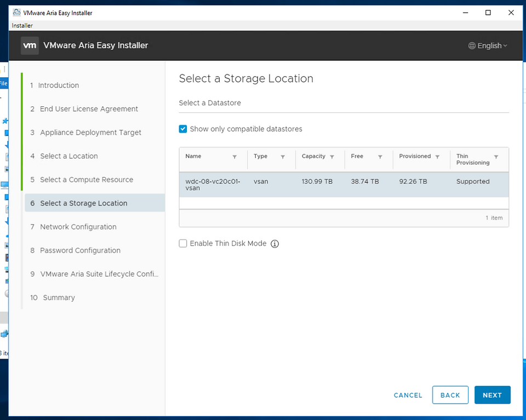Maximize the Easy Installer window
The image size is (526, 420).
pyautogui.click(x=488, y=13)
